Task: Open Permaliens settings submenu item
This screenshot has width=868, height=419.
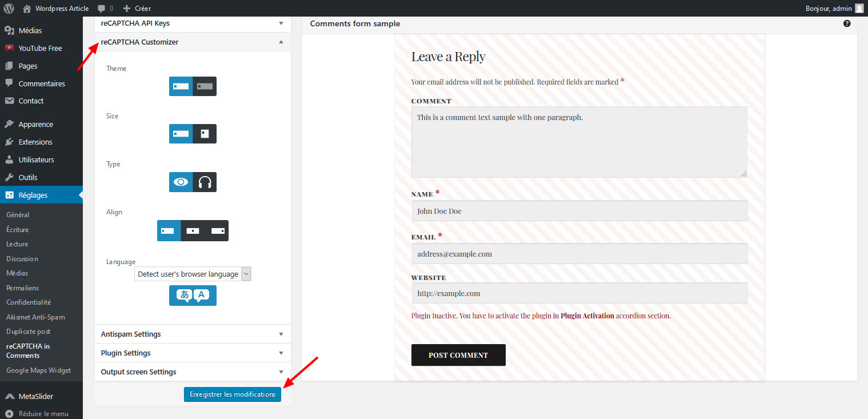Action: 23,288
